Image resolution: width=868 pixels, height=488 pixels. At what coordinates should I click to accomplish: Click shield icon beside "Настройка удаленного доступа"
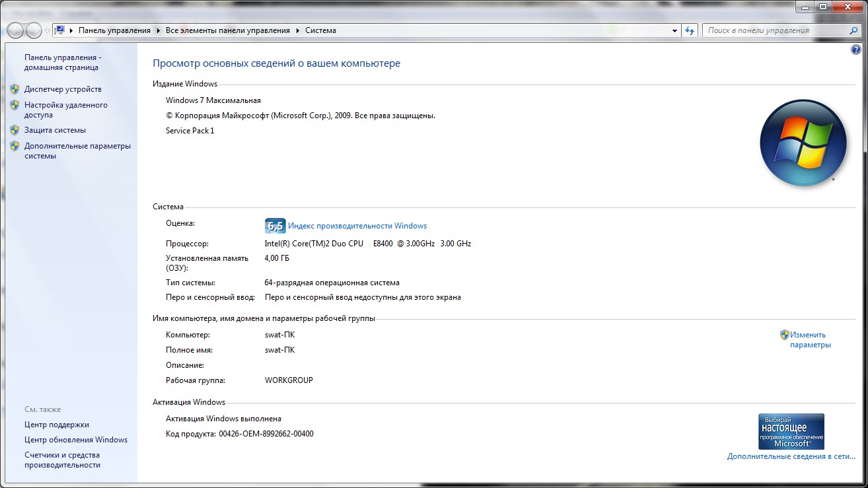point(15,104)
